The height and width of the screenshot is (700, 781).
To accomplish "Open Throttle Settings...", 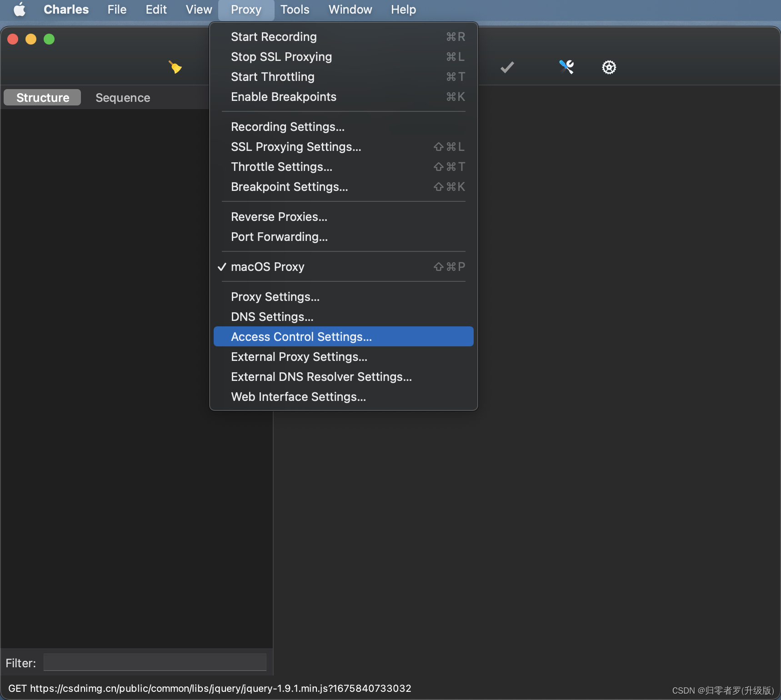I will [x=344, y=167].
